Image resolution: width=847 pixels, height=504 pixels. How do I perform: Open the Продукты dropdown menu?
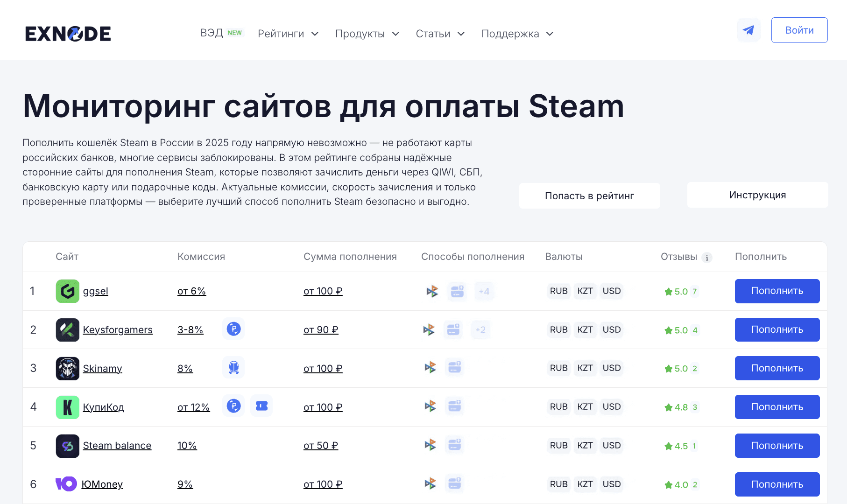367,34
